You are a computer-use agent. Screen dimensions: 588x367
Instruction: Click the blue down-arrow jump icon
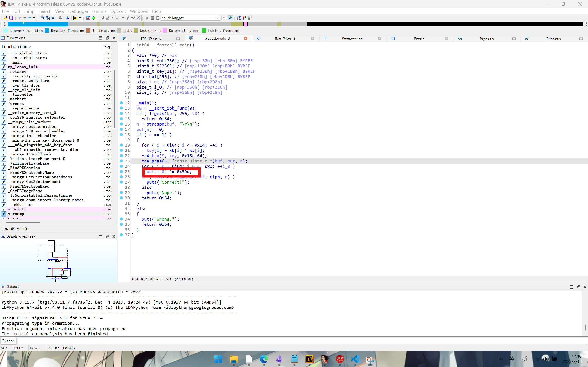pos(68,18)
